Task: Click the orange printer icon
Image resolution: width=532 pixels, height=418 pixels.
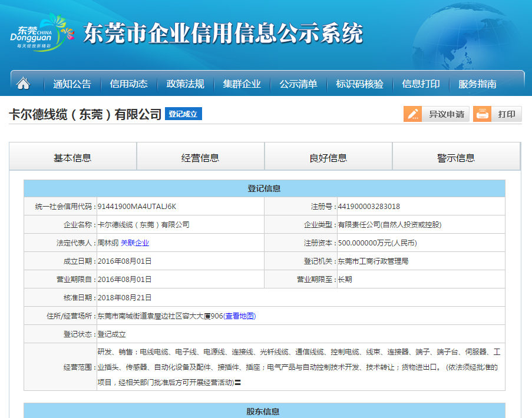Action: [482, 114]
